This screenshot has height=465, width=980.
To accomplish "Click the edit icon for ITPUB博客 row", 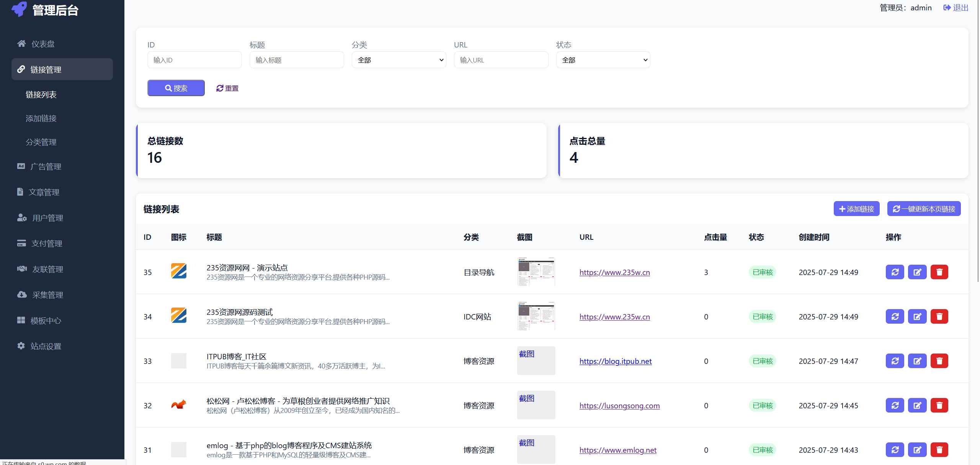I will [917, 361].
